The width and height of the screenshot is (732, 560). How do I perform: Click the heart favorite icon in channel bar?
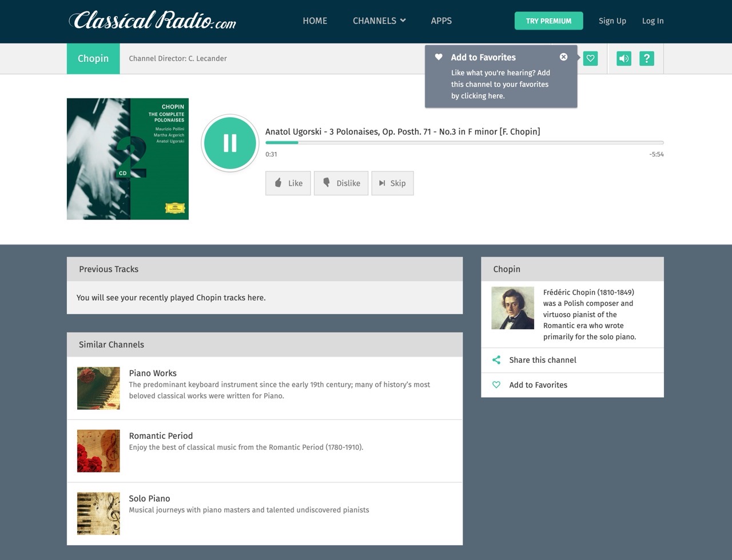[590, 58]
